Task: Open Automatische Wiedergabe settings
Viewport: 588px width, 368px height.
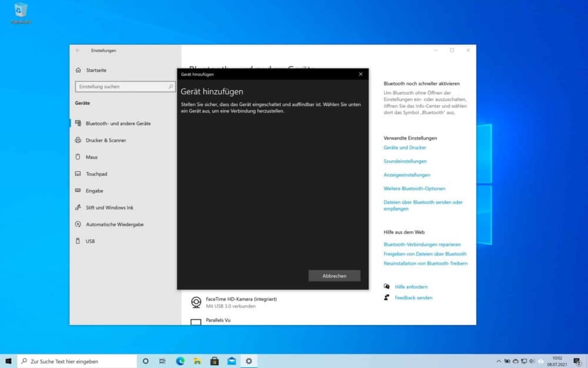Action: (x=115, y=224)
